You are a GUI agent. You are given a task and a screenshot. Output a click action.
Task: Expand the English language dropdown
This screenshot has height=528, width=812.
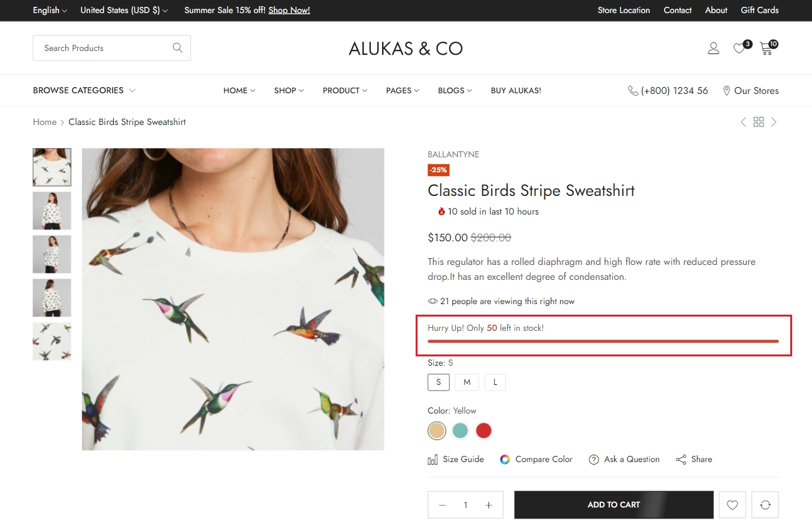click(50, 10)
